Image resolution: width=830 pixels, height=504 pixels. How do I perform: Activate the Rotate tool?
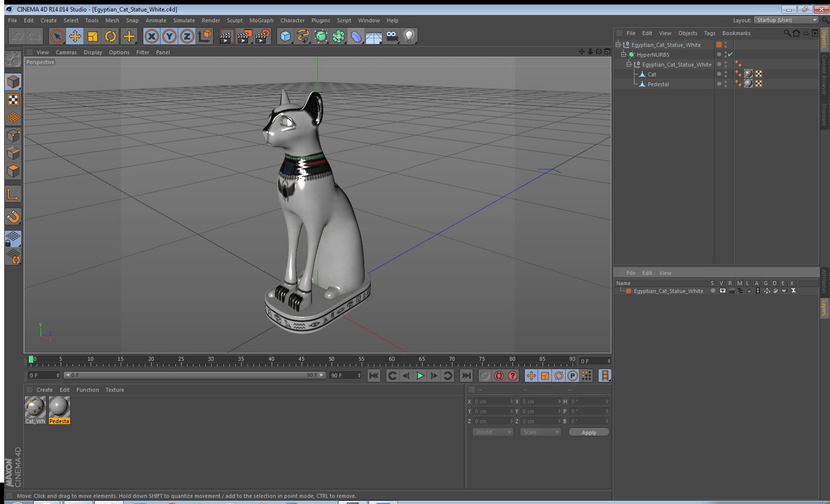pyautogui.click(x=110, y=36)
